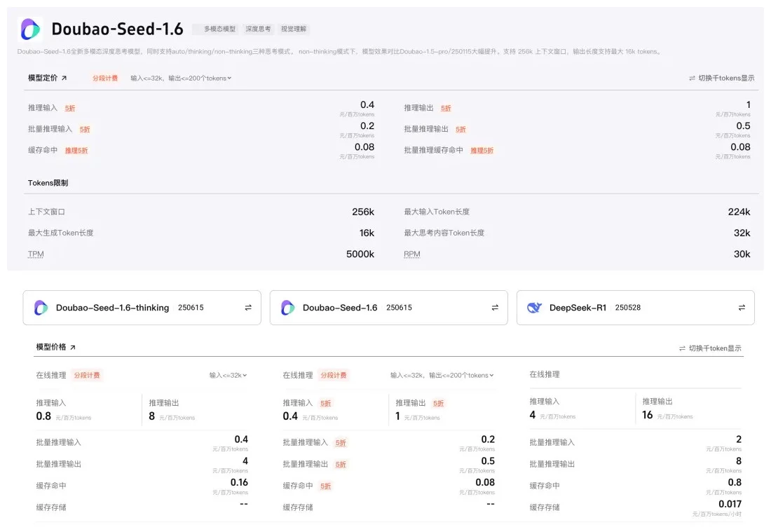
Task: Click the underlined RPM label
Action: [411, 254]
